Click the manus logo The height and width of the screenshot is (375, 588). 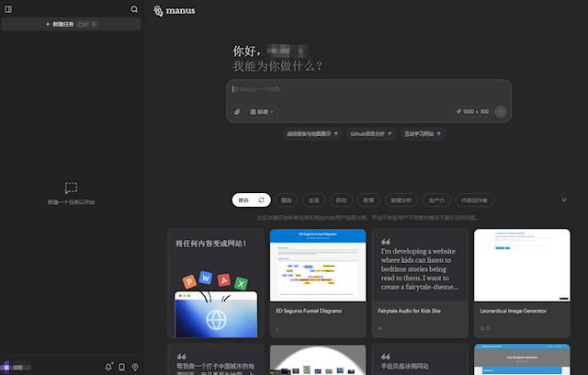[x=175, y=10]
